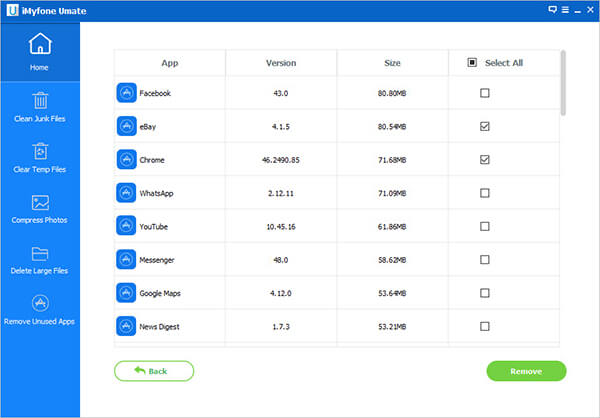
Task: Check the WhatsApp row checkbox
Action: (x=484, y=193)
